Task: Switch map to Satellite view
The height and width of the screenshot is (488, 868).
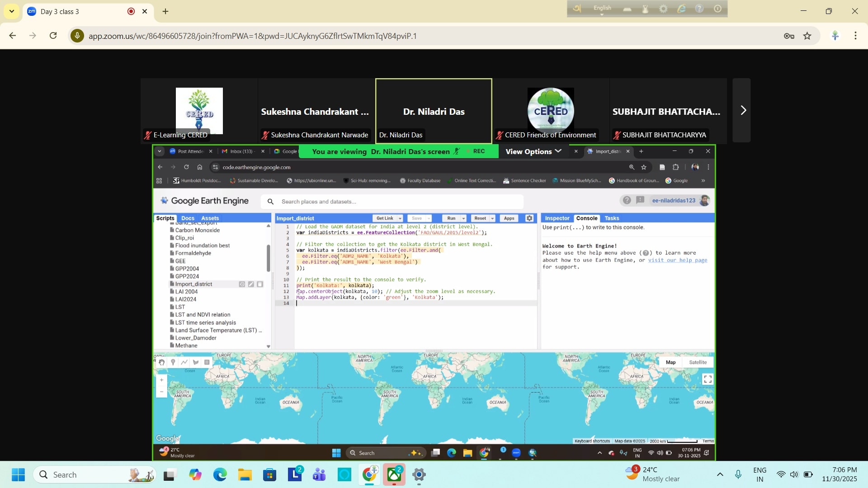Action: tap(698, 362)
